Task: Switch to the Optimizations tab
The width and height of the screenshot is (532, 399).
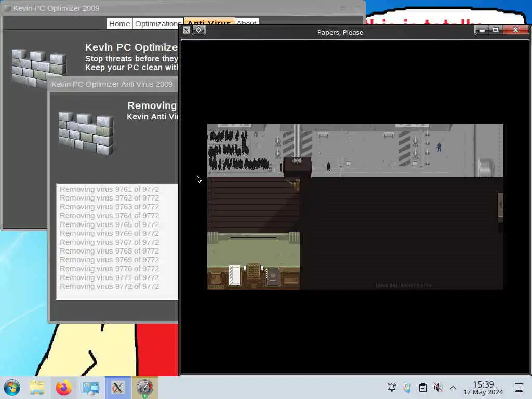Action: [x=158, y=24]
